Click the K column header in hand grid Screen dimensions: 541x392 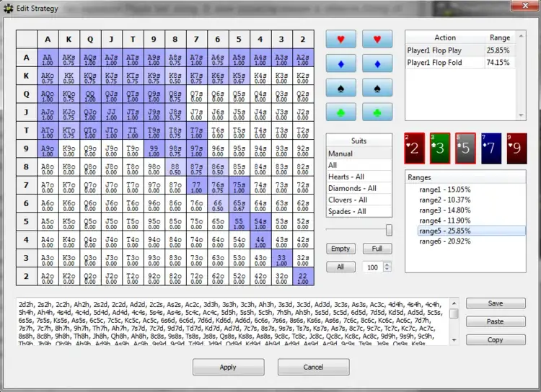(x=69, y=40)
